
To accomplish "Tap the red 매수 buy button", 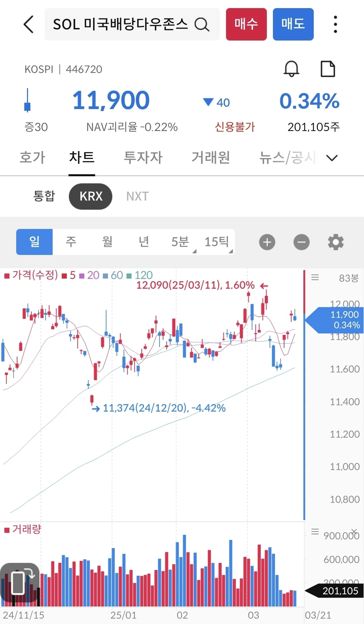I will pyautogui.click(x=246, y=24).
